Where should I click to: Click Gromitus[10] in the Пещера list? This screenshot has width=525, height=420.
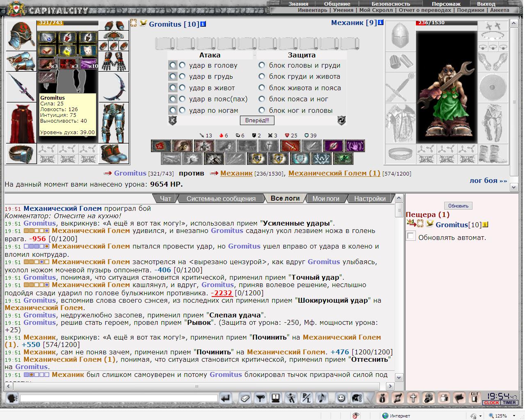point(459,225)
